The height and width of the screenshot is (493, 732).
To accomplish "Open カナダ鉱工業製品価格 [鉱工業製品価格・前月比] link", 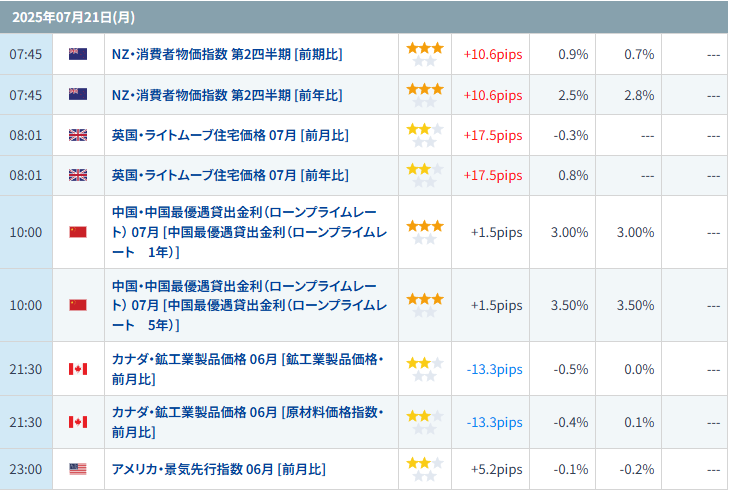I will pos(247,369).
